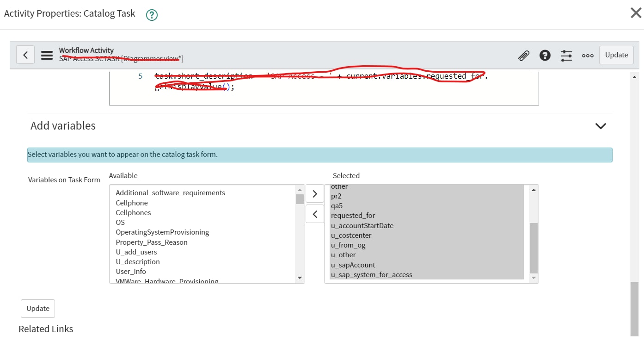Click the Related Links heading
The height and width of the screenshot is (341, 644).
(45, 329)
